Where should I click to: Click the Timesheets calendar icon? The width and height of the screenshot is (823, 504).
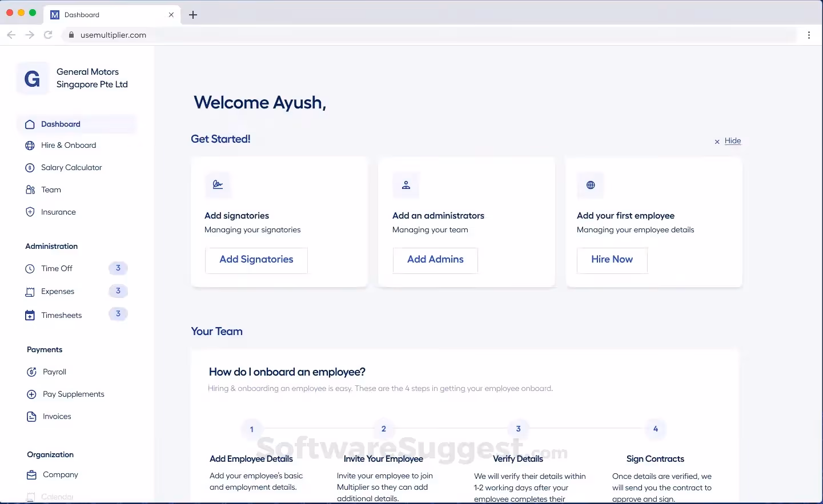point(30,316)
